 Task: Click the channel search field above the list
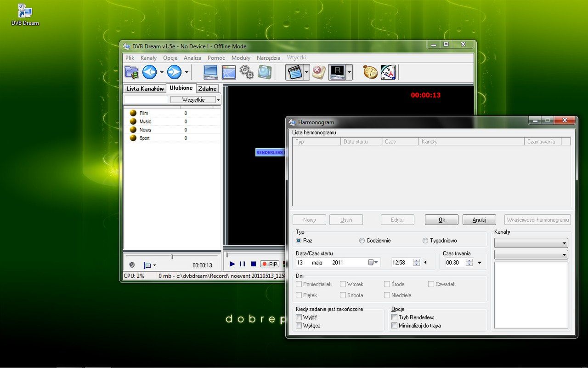(146, 100)
